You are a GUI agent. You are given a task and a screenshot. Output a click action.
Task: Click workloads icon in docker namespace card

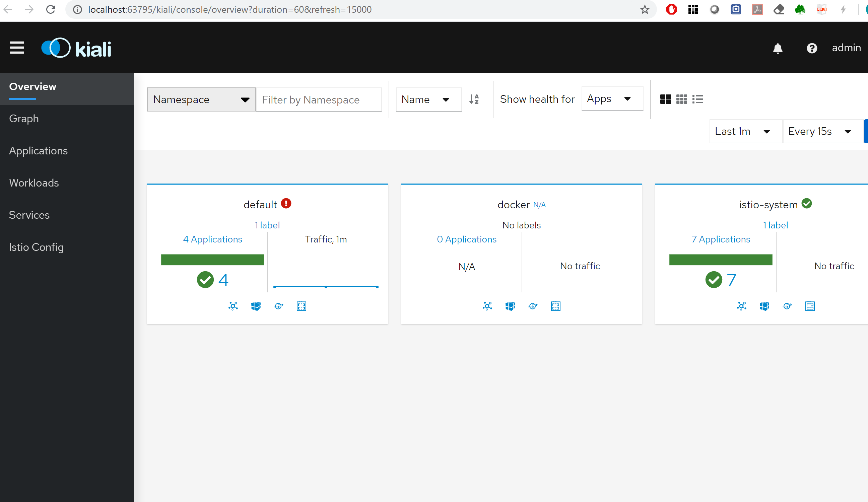[533, 306]
